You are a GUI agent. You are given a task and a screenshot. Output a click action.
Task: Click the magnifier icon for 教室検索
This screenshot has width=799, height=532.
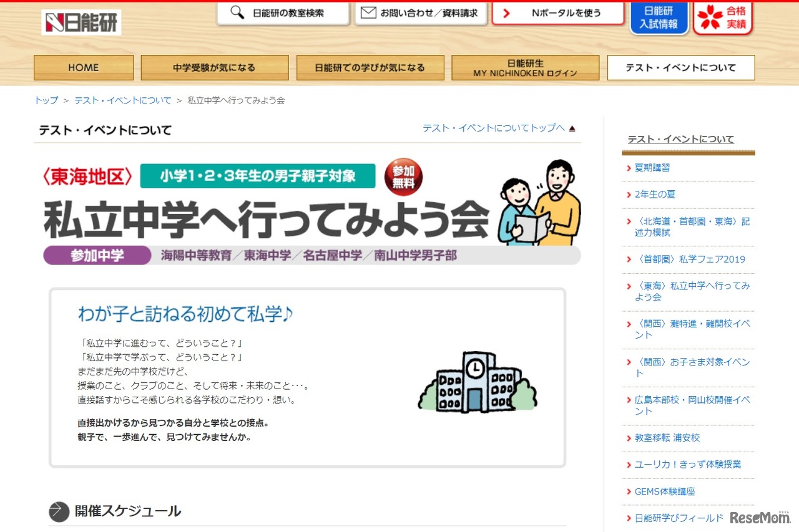pyautogui.click(x=237, y=12)
